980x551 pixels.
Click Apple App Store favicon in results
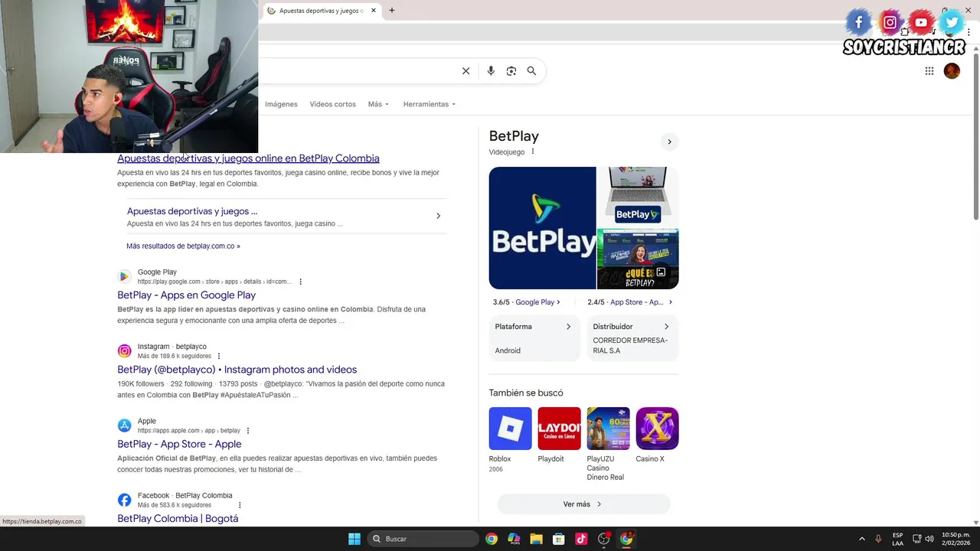pyautogui.click(x=124, y=425)
